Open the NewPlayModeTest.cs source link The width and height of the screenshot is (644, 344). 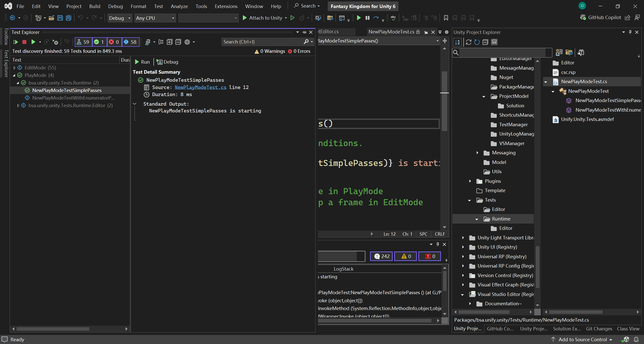coord(200,87)
